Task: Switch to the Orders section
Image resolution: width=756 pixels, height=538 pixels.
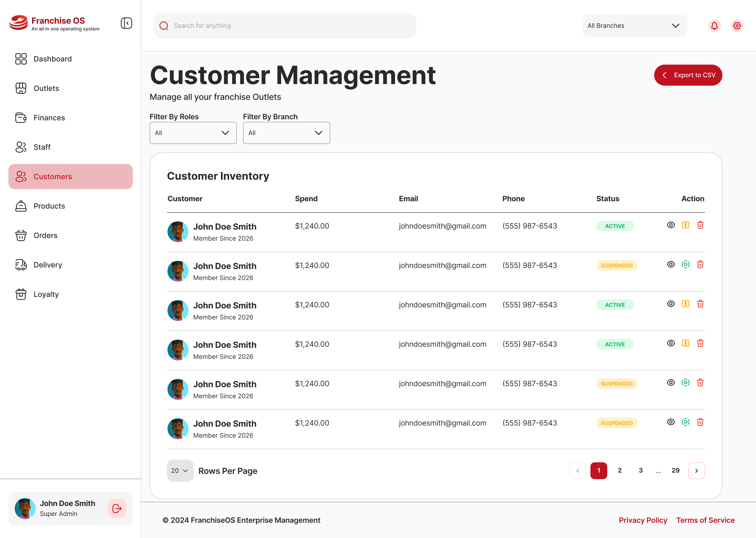Action: [45, 235]
